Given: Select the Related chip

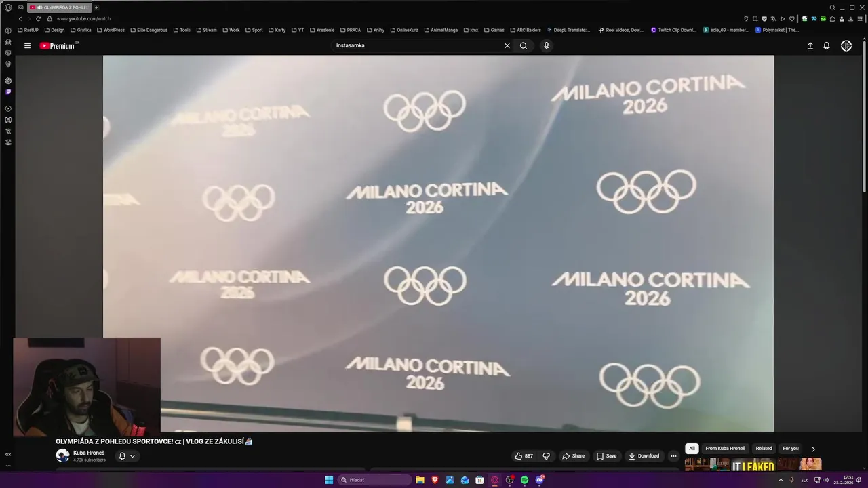Looking at the screenshot, I should (x=764, y=449).
